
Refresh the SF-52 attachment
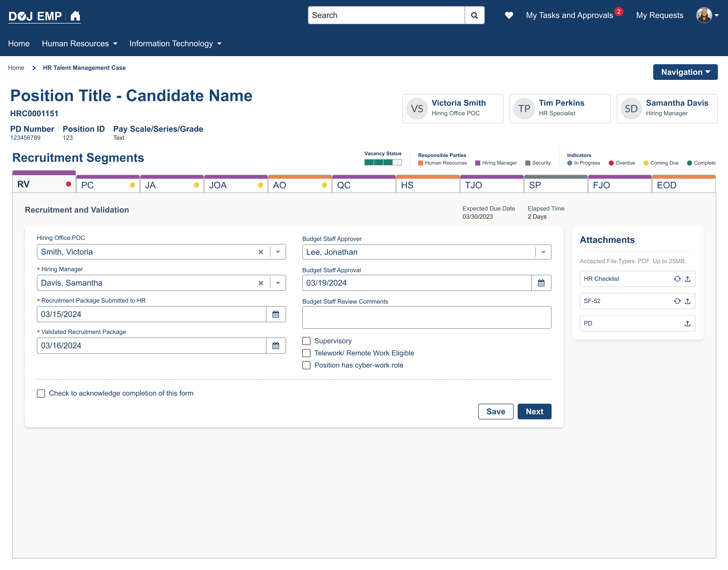pyautogui.click(x=677, y=301)
